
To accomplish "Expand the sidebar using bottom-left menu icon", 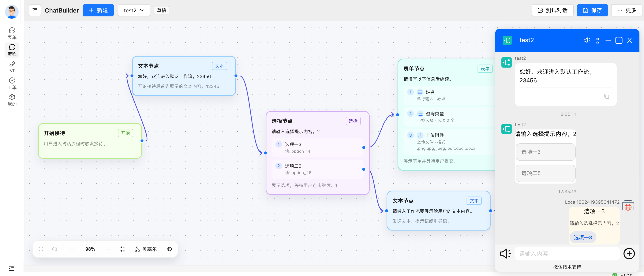I will (x=12, y=268).
